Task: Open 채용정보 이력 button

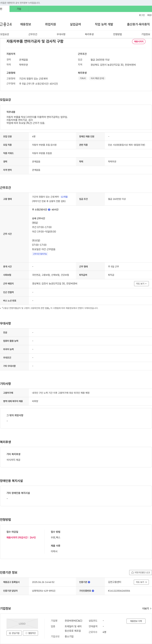Action: coord(136,621)
